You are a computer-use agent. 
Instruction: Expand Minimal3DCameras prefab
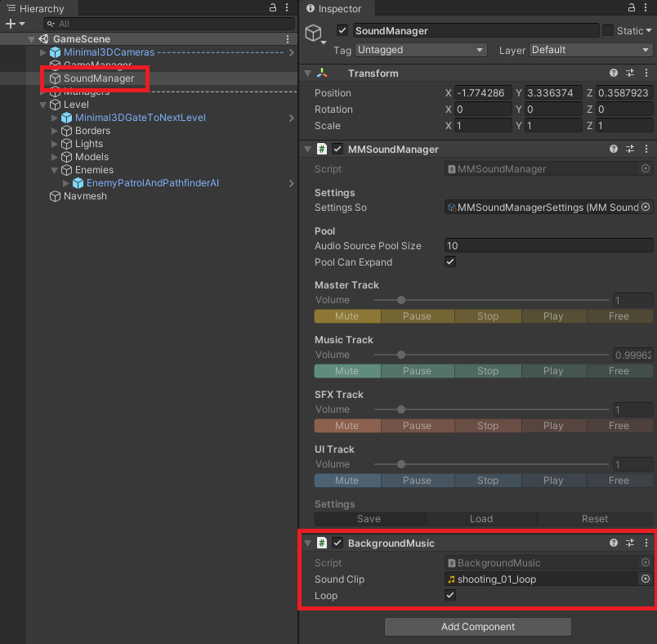click(x=42, y=52)
